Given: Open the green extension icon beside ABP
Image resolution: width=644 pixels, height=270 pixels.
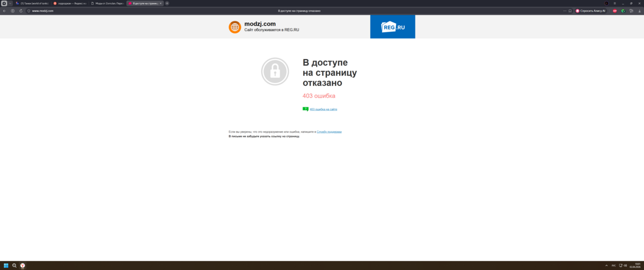Looking at the screenshot, I should coord(623,11).
